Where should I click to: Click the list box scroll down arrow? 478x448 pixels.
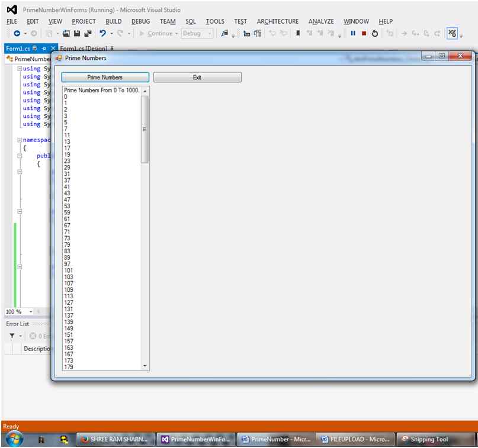click(x=145, y=366)
